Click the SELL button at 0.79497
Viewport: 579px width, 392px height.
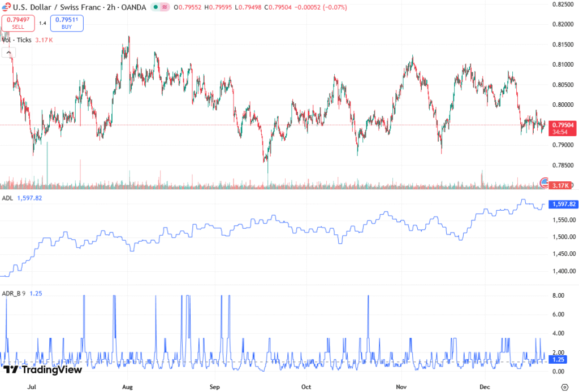[x=19, y=23]
